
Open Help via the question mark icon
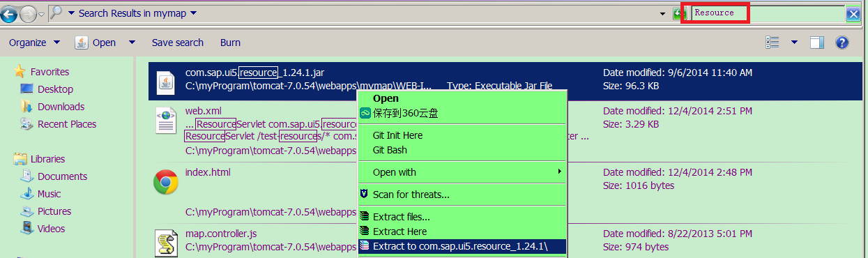tap(842, 43)
